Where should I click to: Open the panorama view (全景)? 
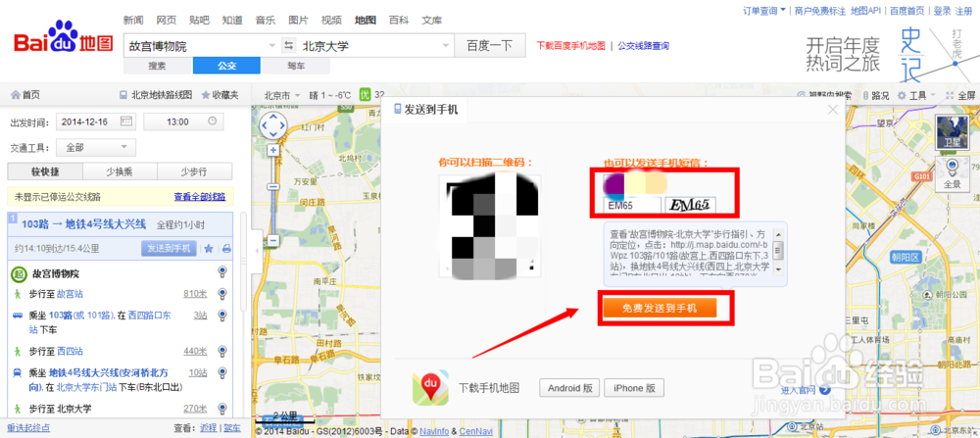[951, 174]
